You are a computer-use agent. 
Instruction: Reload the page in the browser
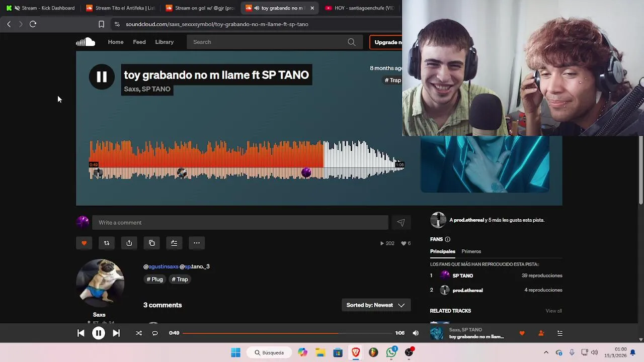(x=33, y=24)
